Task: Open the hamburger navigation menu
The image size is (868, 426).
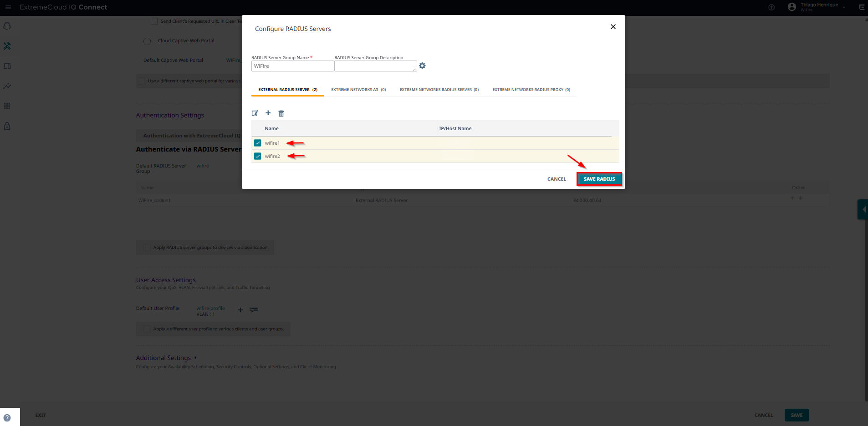Action: point(8,7)
